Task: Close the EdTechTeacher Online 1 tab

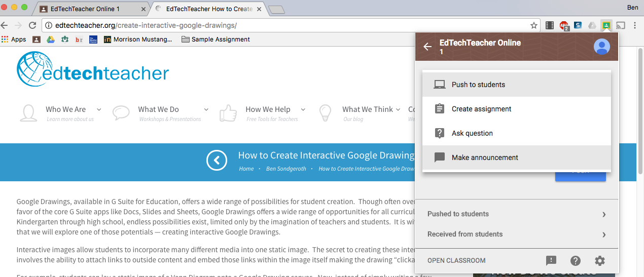Action: (144, 9)
